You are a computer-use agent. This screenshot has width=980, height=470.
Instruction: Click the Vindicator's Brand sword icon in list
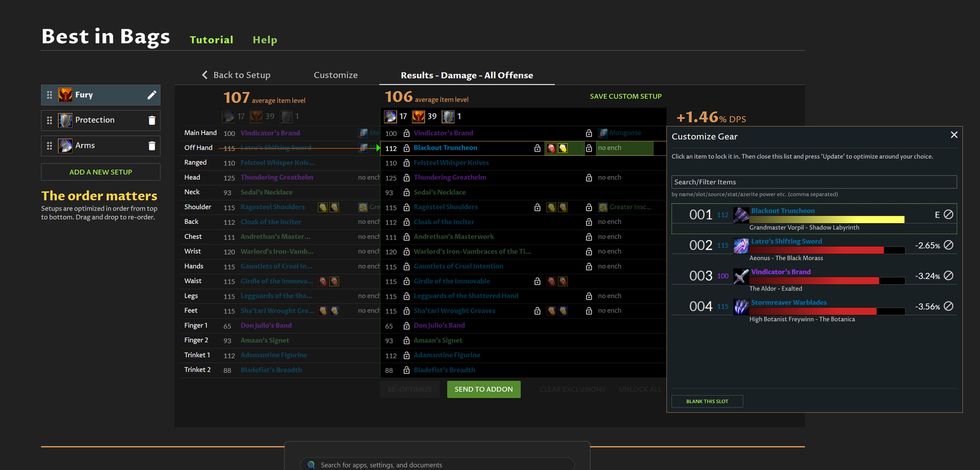741,276
